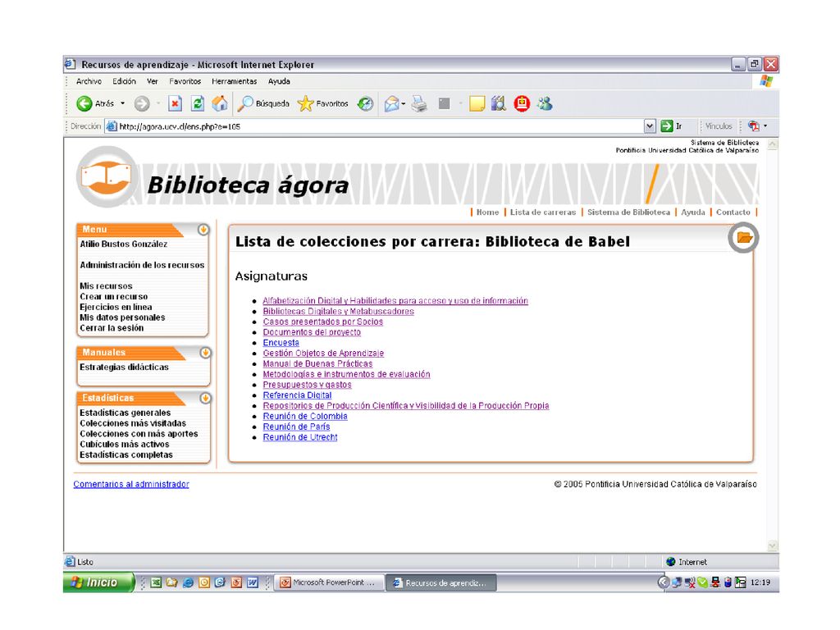
Task: Open the browsing History toolbar icon
Action: click(x=365, y=103)
